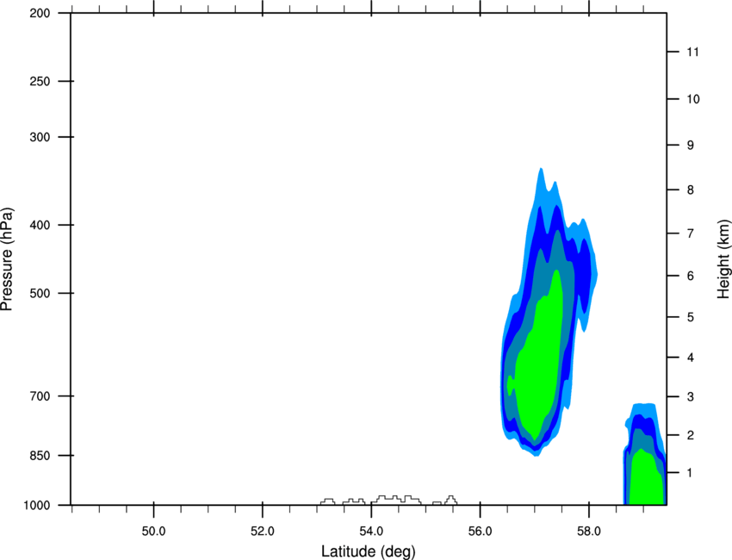Click the 5 km height tick label

[x=691, y=317]
